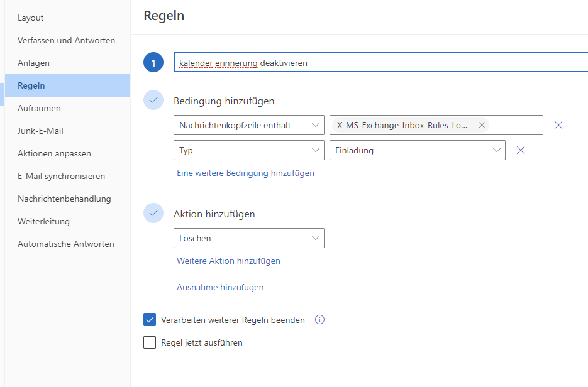Enable Regel jetzt ausführen checkbox
Screen dimensions: 588x387
[150, 342]
